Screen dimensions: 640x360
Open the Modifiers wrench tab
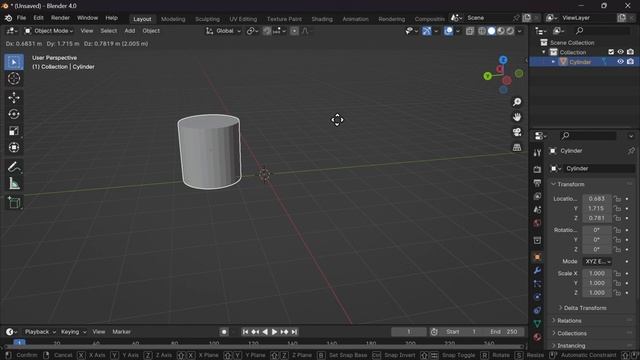pos(537,270)
